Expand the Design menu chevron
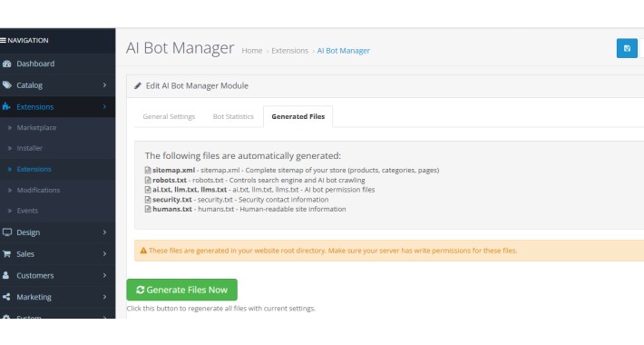Image resolution: width=644 pixels, height=345 pixels. (104, 232)
